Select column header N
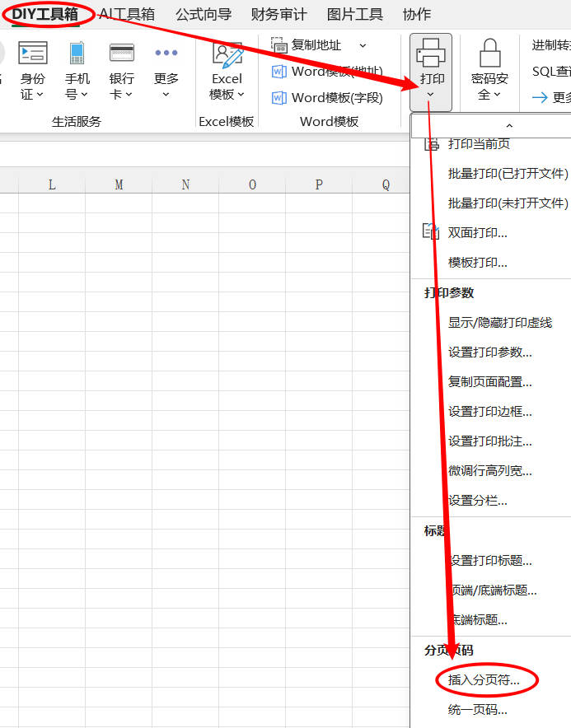The image size is (571, 728). [185, 184]
